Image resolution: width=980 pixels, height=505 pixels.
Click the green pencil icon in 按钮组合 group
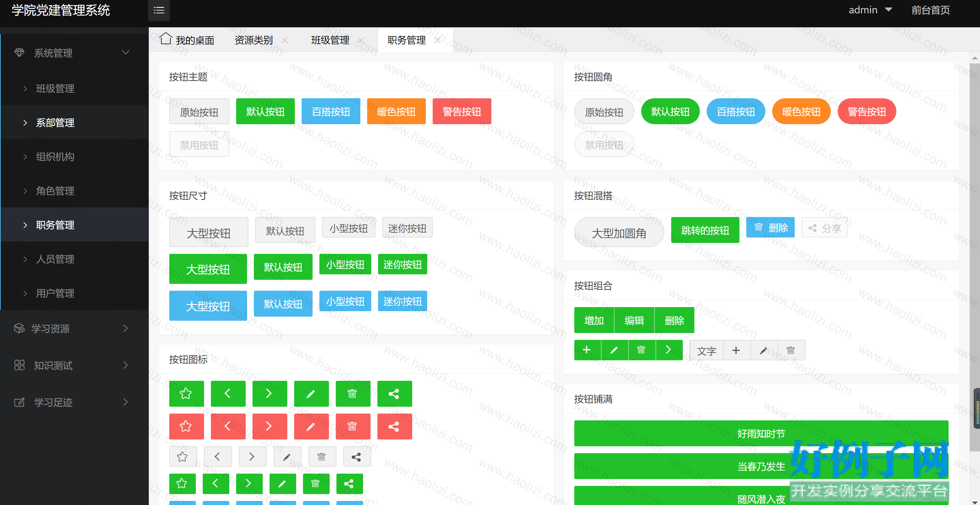(615, 350)
